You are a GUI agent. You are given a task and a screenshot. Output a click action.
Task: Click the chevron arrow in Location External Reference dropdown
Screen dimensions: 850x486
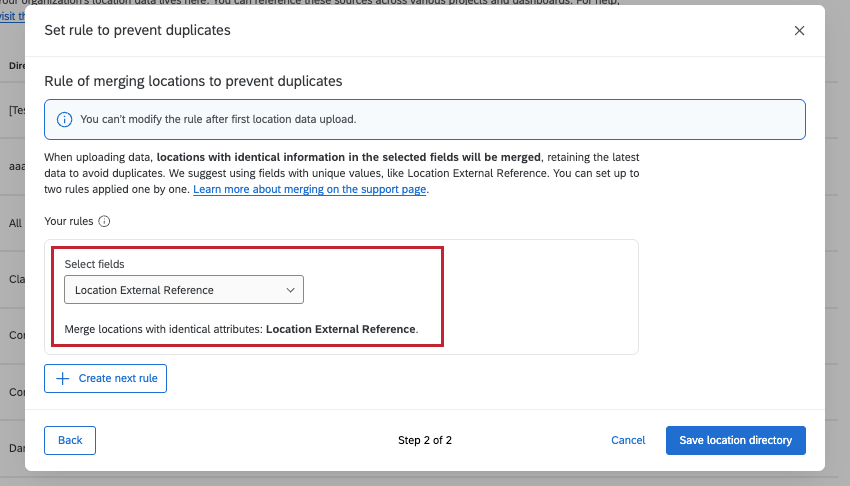tap(291, 290)
